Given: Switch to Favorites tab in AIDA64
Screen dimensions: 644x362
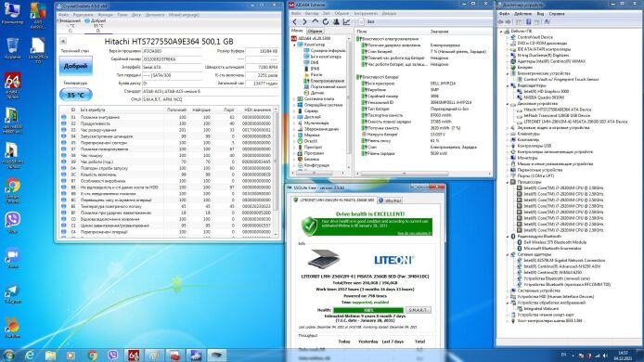Looking at the screenshot, I should pos(315,32).
